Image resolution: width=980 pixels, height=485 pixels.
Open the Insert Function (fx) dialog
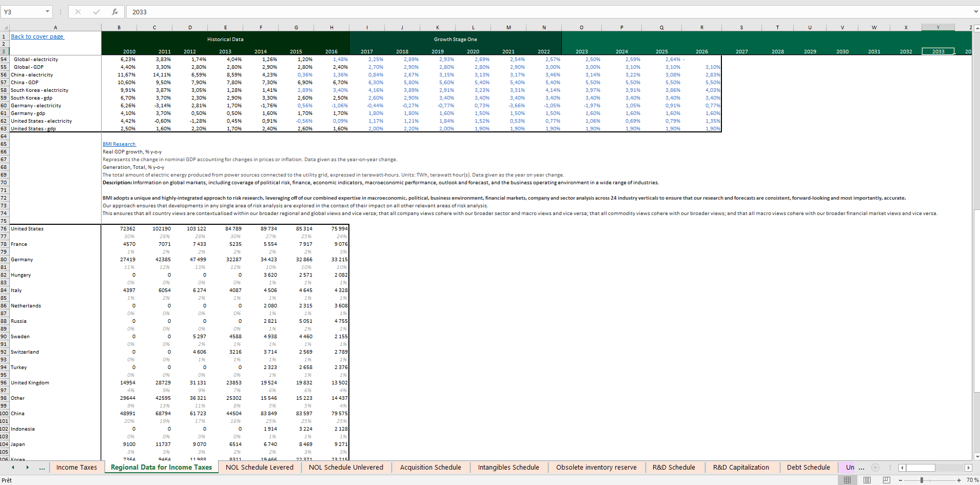tap(115, 12)
